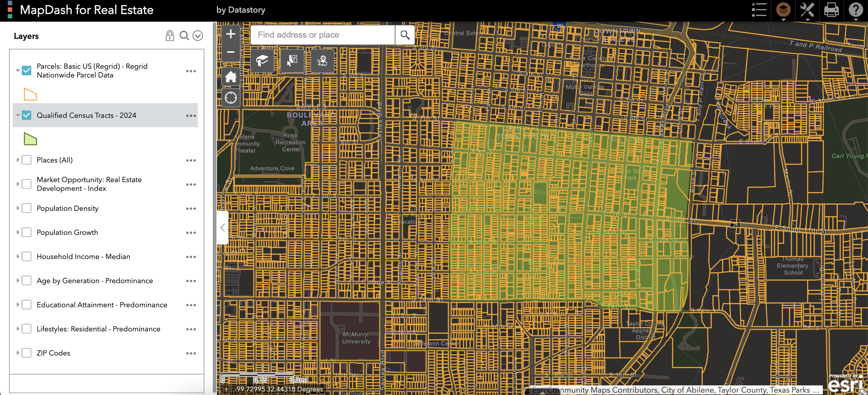This screenshot has width=868, height=395.
Task: Click the zoom out minus button
Action: tap(231, 51)
